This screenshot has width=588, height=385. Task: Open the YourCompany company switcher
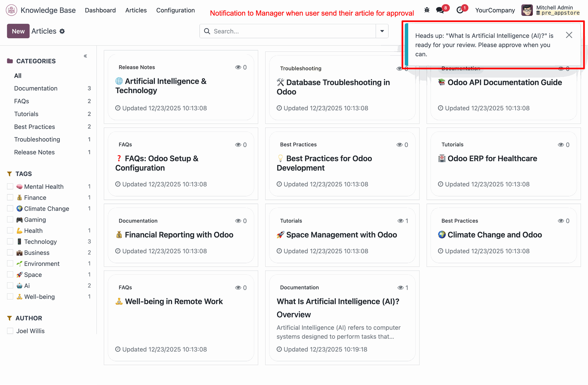(x=495, y=10)
